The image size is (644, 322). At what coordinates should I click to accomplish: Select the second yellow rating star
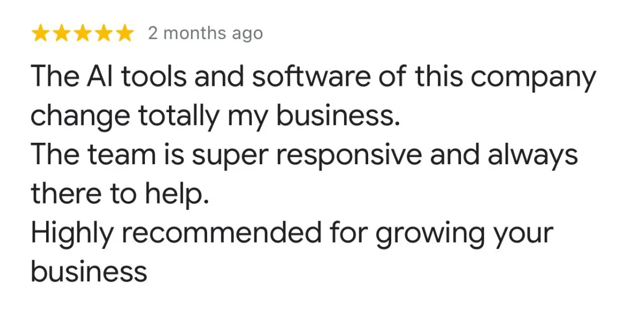click(62, 34)
